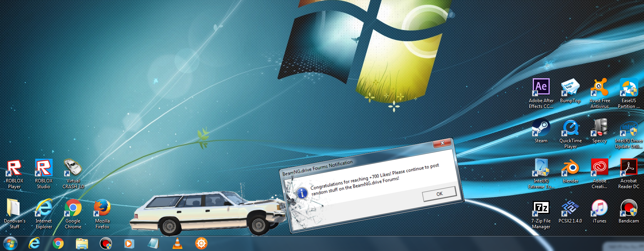Launch Mozilla Firefox desktop shortcut
The width and height of the screenshot is (644, 251).
click(x=102, y=214)
